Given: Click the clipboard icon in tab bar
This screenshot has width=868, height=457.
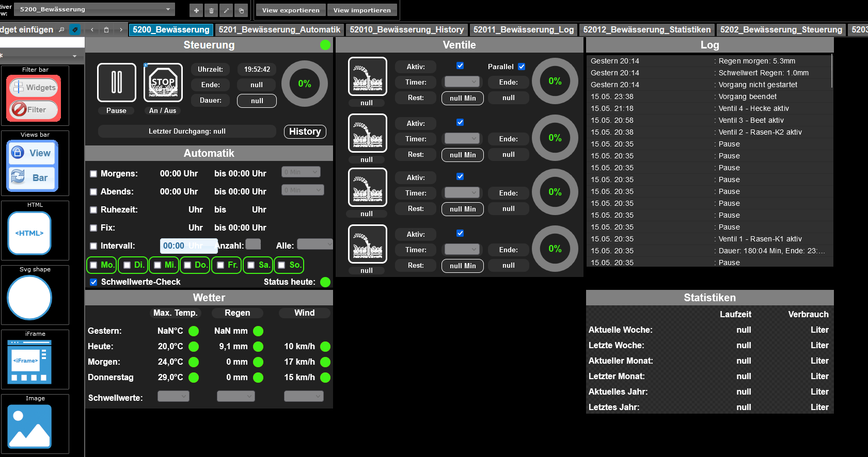Looking at the screenshot, I should point(106,30).
